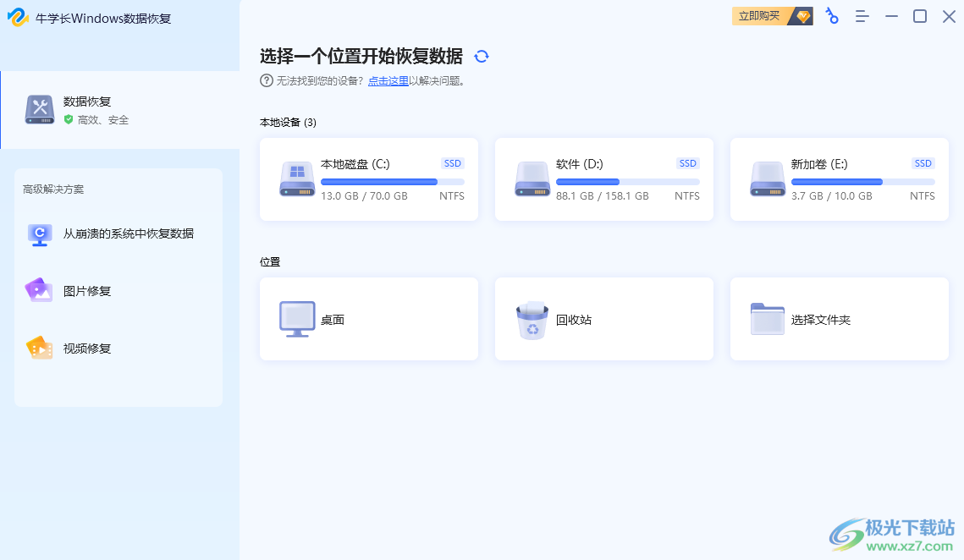Click the key-shaped license activation icon

(831, 16)
